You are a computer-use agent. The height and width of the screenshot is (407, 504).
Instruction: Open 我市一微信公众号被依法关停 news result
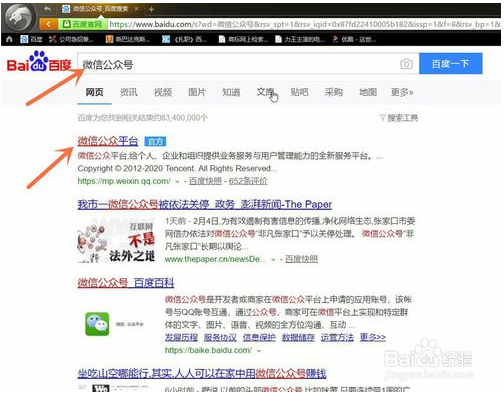(x=205, y=204)
